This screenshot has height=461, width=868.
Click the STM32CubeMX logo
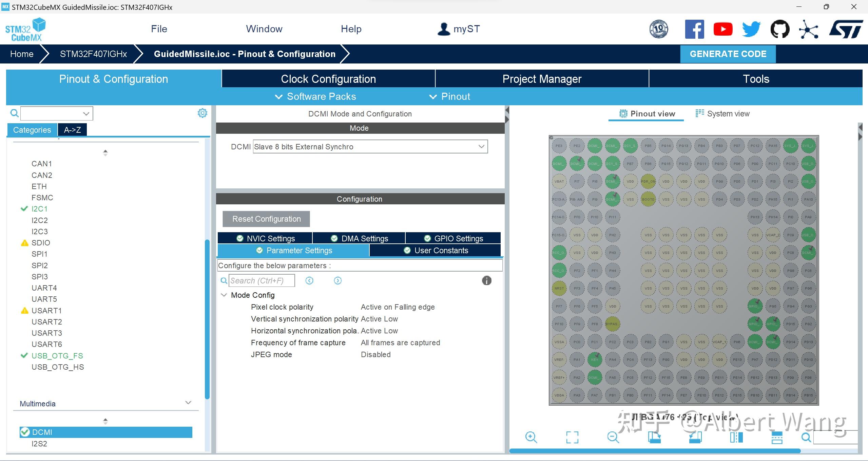25,30
